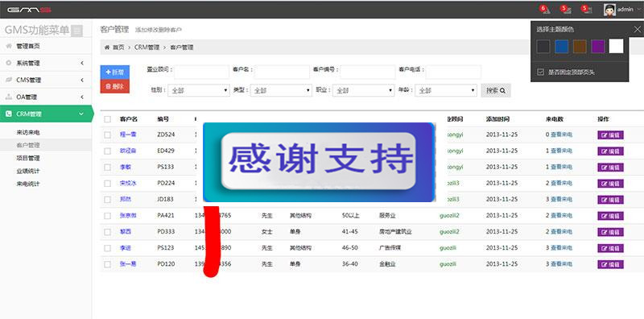The width and height of the screenshot is (644, 319).
Task: Check the checkbox for row PS133
Action: click(107, 168)
